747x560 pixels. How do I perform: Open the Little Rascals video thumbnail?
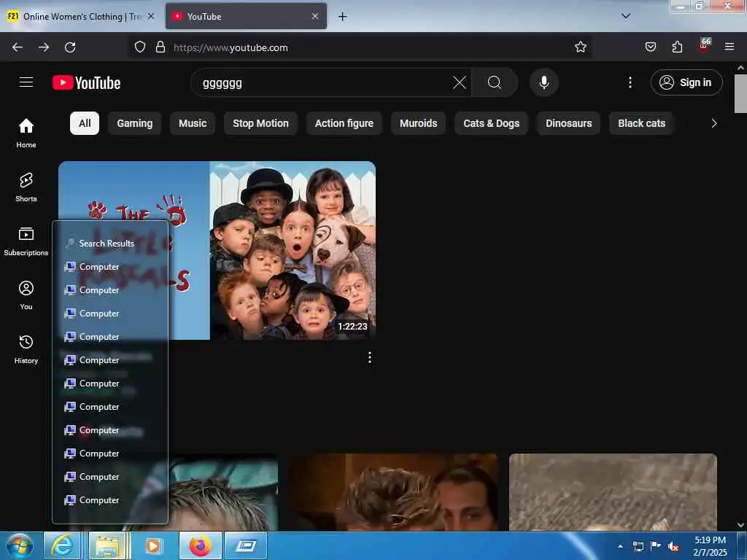[217, 251]
